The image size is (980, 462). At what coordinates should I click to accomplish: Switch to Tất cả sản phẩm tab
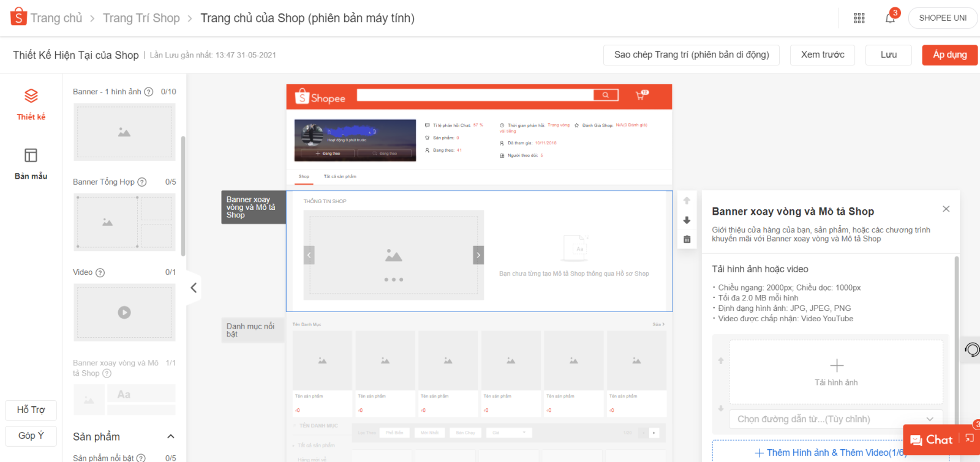click(340, 177)
